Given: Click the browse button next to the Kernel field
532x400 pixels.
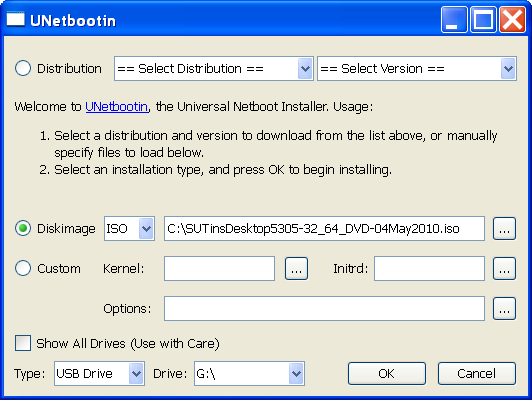Looking at the screenshot, I should (x=296, y=269).
